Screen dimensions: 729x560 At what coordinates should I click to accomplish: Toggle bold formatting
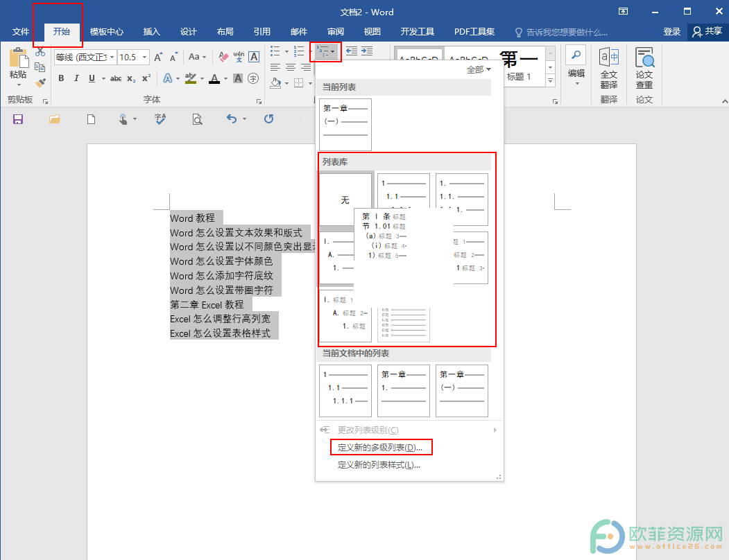click(x=61, y=78)
